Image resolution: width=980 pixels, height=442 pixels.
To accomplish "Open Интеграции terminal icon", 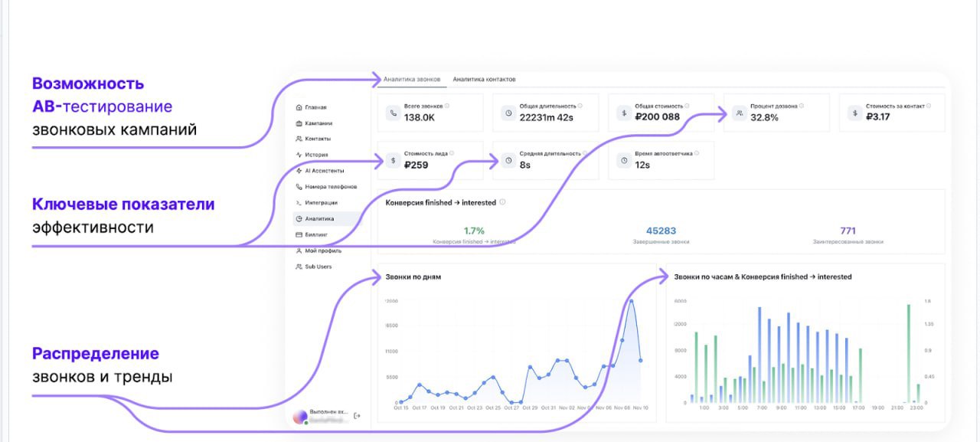I will click(x=299, y=203).
